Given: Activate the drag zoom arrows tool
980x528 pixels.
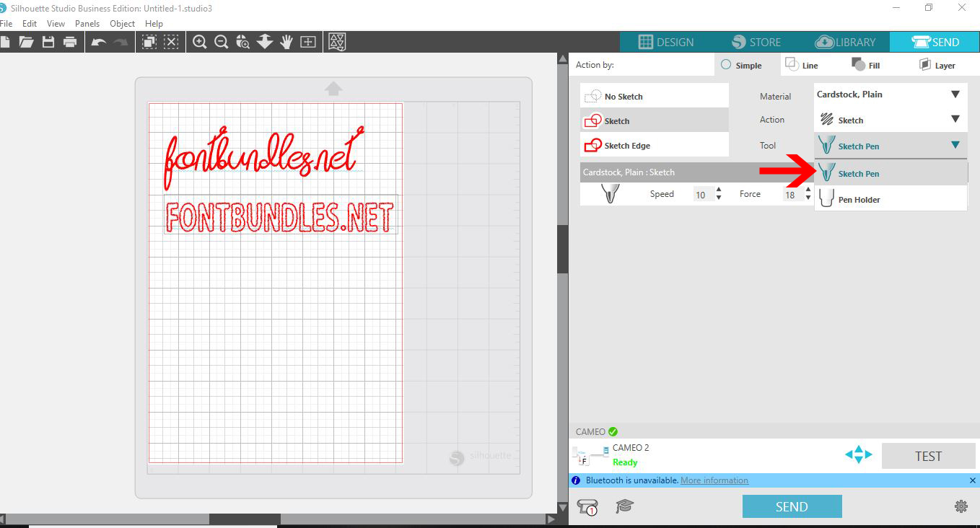Looking at the screenshot, I should point(265,42).
